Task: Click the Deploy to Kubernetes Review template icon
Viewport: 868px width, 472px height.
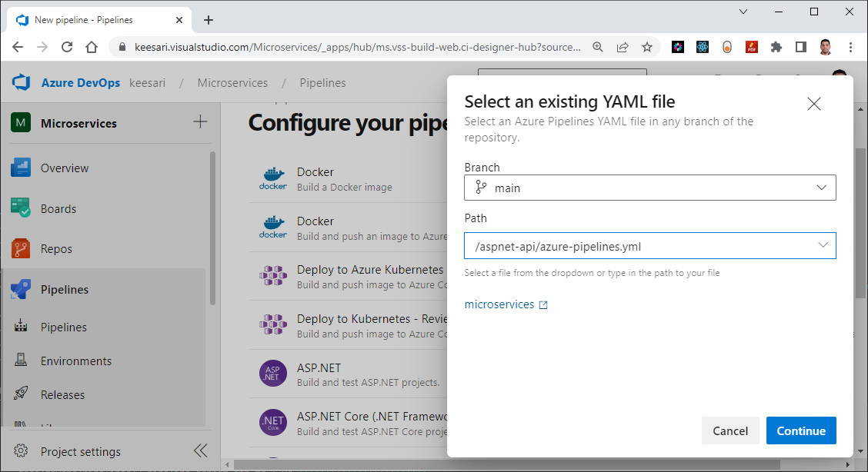Action: [273, 325]
